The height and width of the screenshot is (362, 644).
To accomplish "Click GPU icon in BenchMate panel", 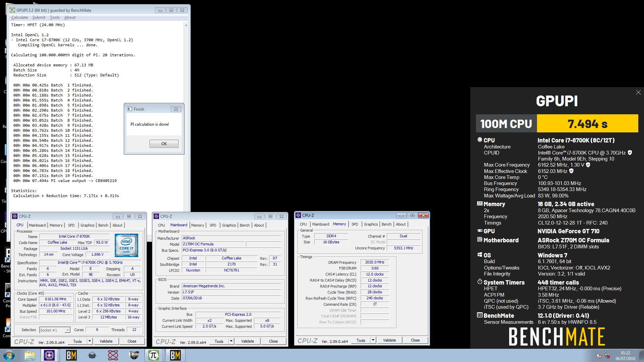I will [480, 231].
